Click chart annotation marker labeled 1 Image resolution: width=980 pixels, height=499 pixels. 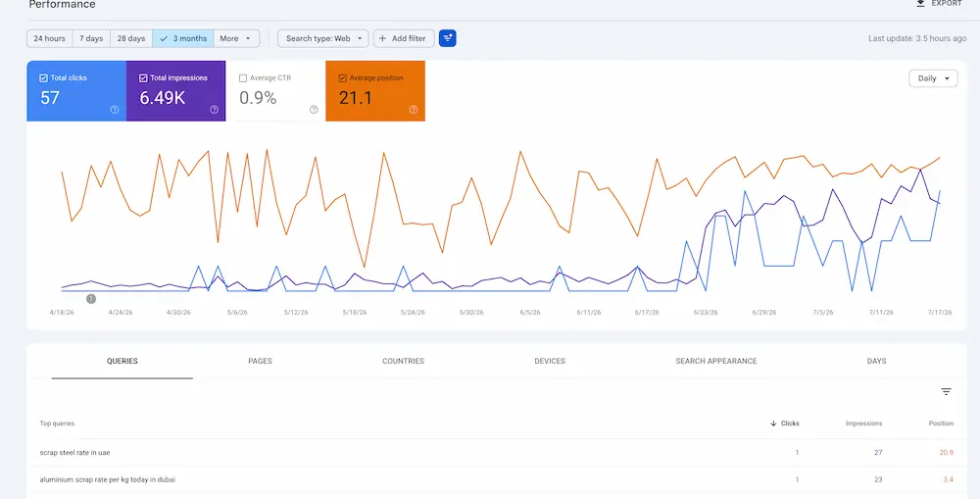[91, 299]
